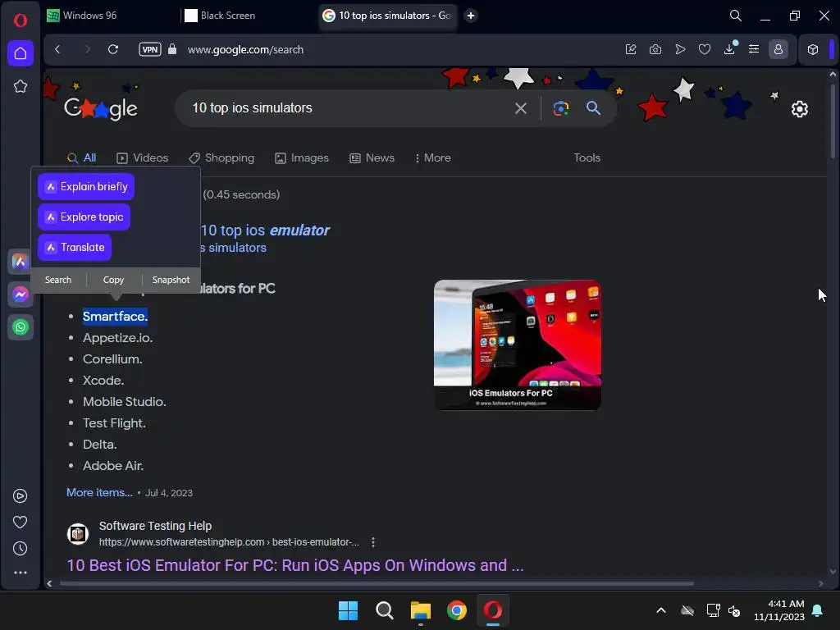The height and width of the screenshot is (630, 840).
Task: Go to Opera start page home icon
Action: 21,53
